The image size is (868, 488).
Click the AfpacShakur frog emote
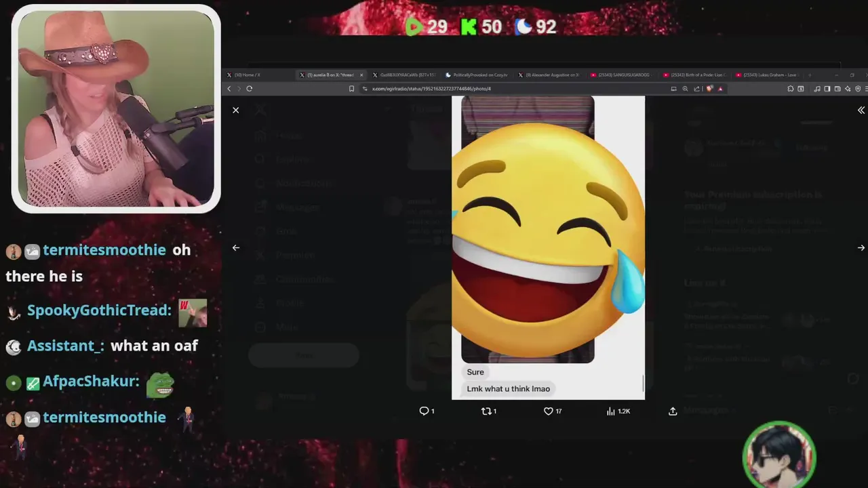point(161,385)
